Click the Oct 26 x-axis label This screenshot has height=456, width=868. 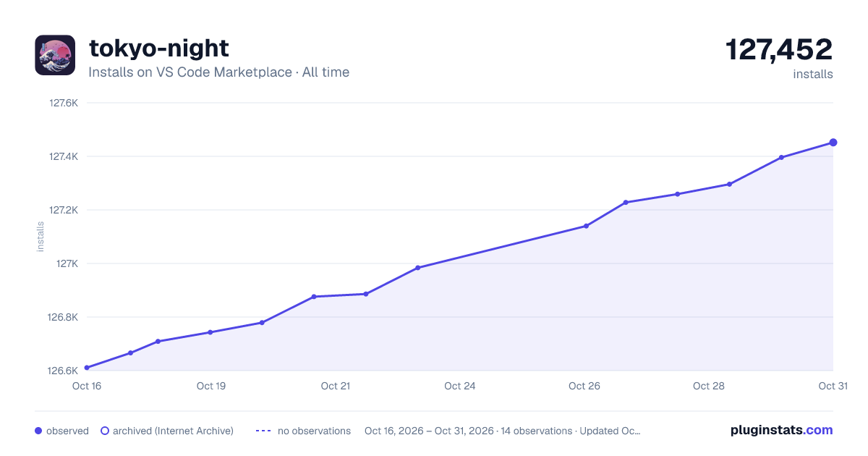coord(584,386)
